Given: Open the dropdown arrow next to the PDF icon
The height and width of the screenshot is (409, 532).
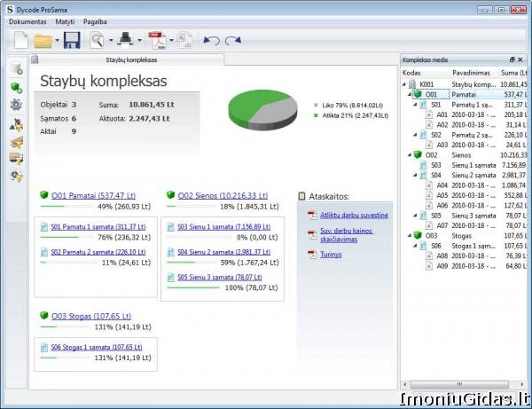Looking at the screenshot, I should (170, 41).
